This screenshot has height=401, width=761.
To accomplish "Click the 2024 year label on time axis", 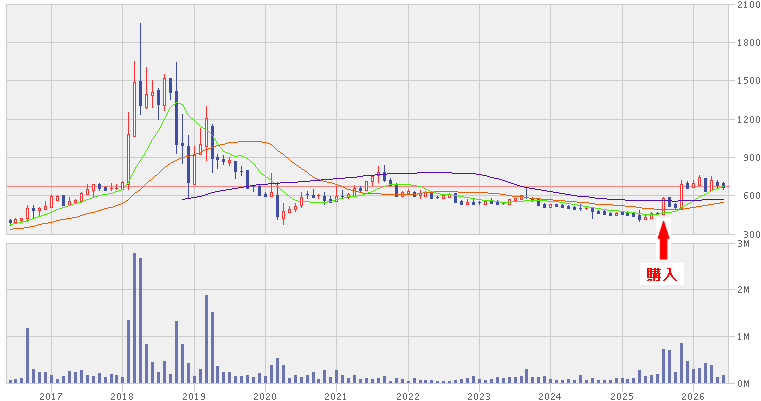I will click(550, 397).
